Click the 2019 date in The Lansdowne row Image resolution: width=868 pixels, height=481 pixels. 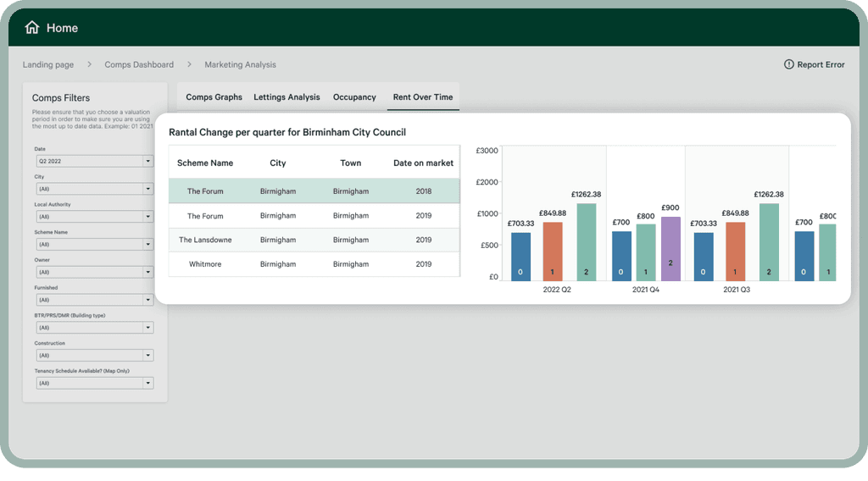pos(424,240)
